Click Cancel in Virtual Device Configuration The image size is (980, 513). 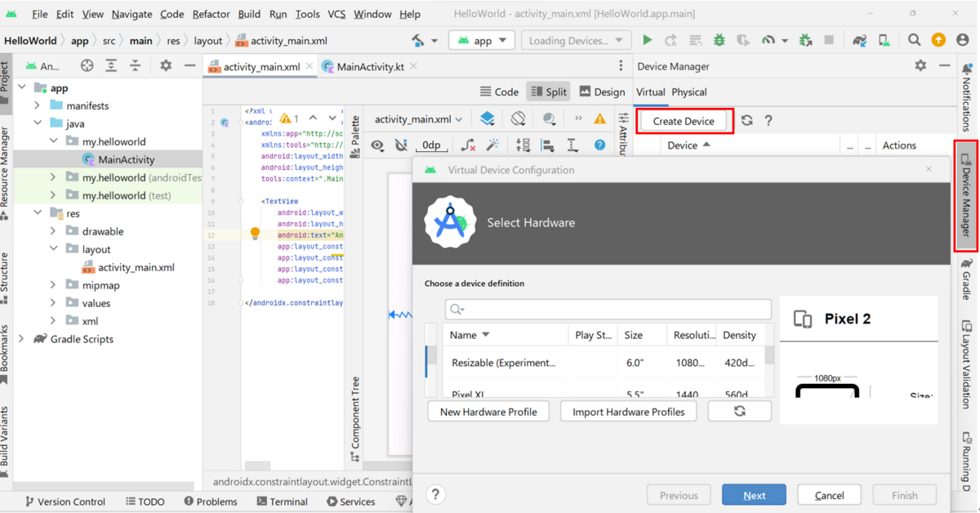[x=829, y=495]
